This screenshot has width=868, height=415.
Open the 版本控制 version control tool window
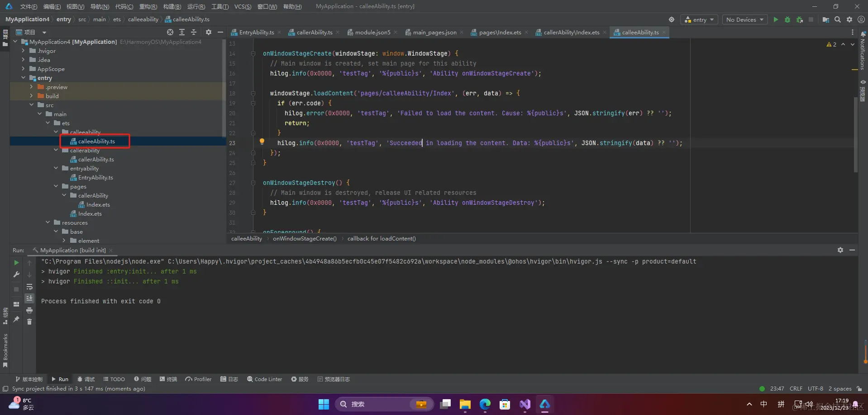point(29,379)
